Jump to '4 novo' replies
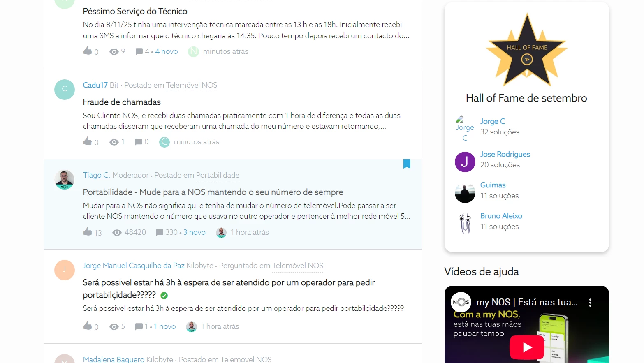The width and height of the screenshot is (644, 363). (x=167, y=51)
